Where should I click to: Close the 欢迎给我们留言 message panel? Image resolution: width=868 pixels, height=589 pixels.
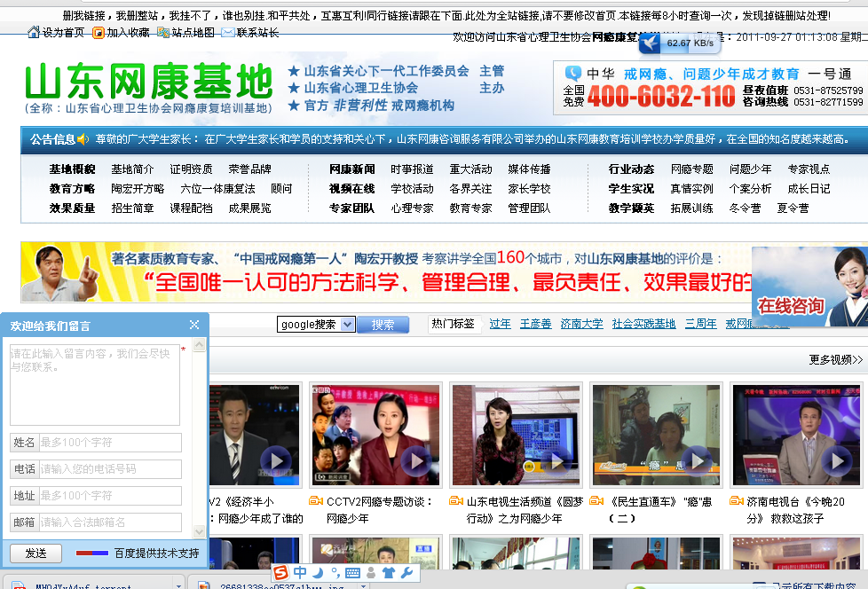[x=194, y=325]
